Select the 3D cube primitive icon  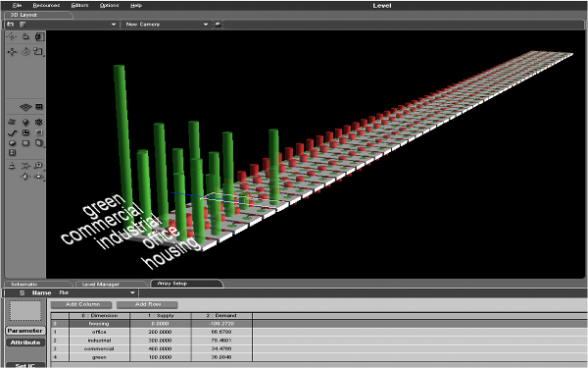39,142
